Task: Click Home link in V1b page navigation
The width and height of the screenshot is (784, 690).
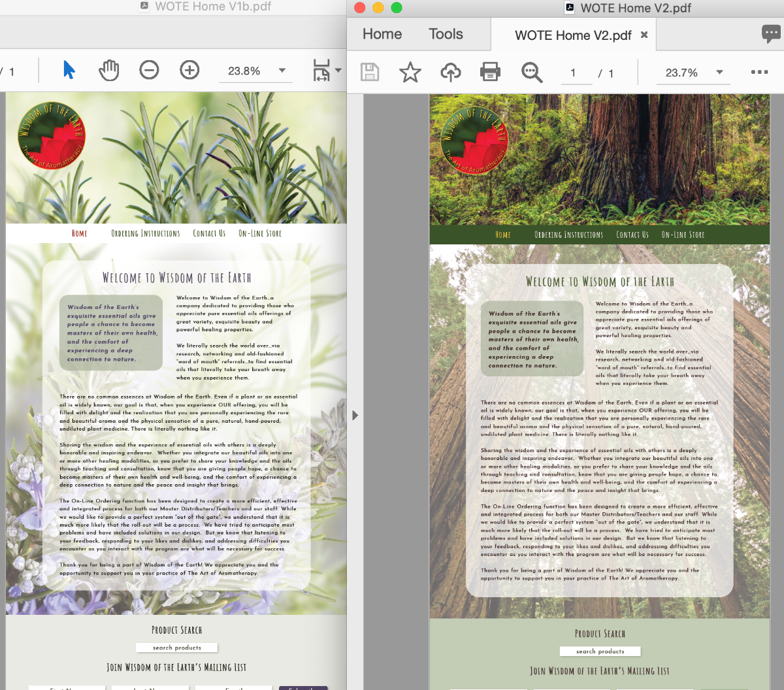Action: (x=80, y=233)
